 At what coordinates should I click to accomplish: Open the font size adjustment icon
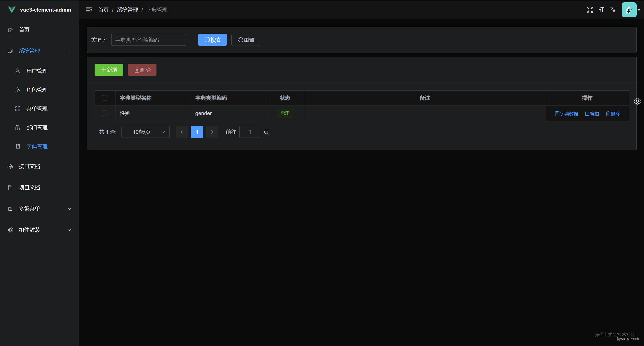click(x=601, y=10)
